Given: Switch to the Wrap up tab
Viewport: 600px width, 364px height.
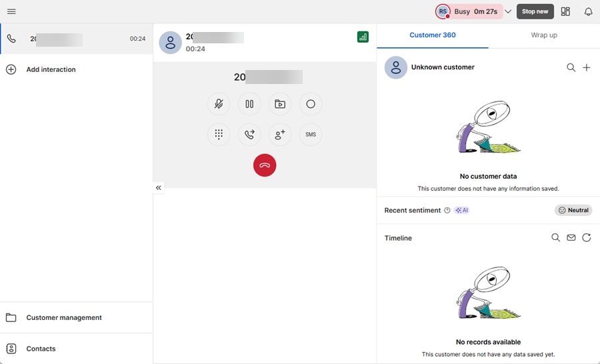Looking at the screenshot, I should 544,35.
